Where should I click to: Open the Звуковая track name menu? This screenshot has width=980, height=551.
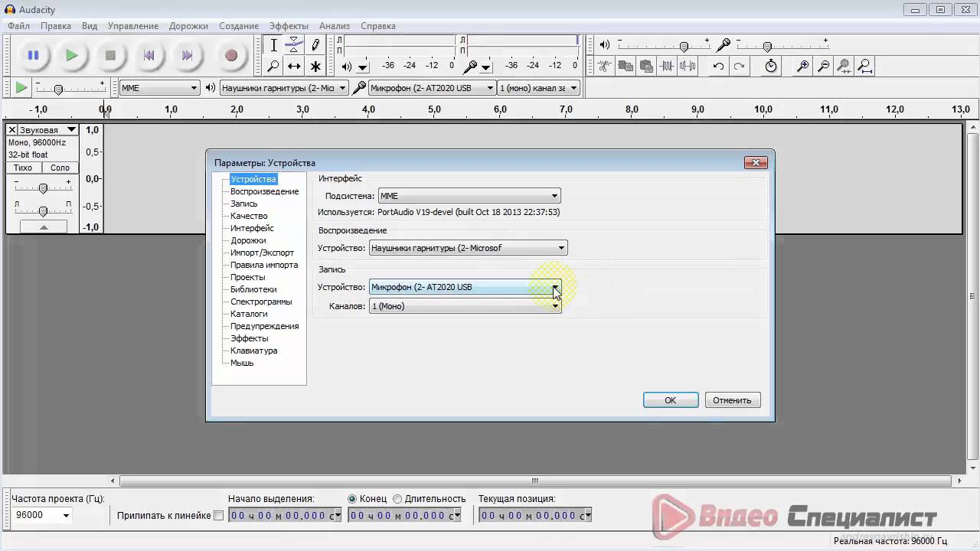click(x=48, y=130)
